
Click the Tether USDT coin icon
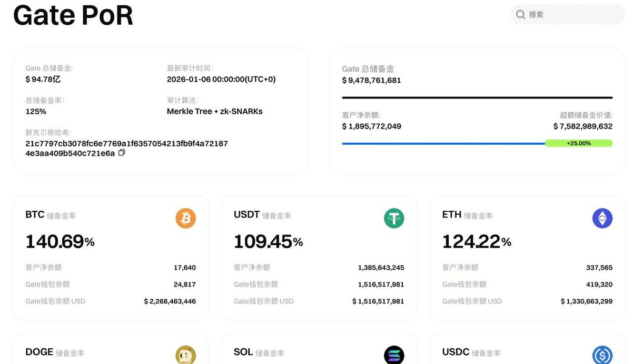pyautogui.click(x=394, y=218)
